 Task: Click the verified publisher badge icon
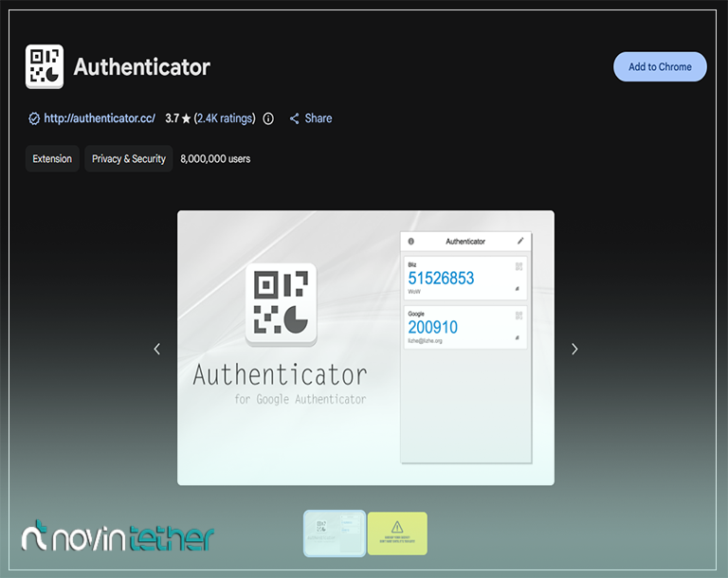[x=34, y=118]
